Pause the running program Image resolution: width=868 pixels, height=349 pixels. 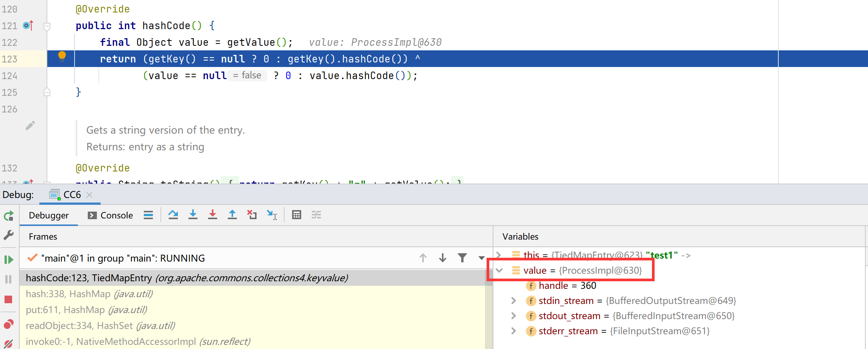(9, 279)
